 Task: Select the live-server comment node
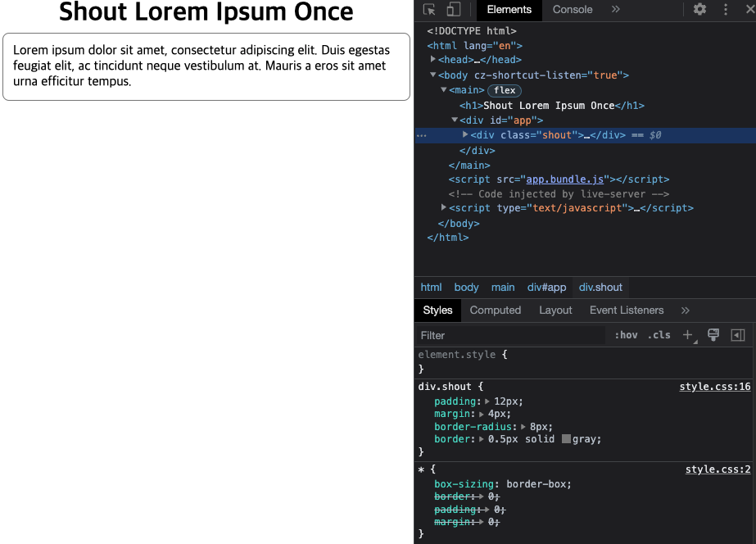point(559,194)
